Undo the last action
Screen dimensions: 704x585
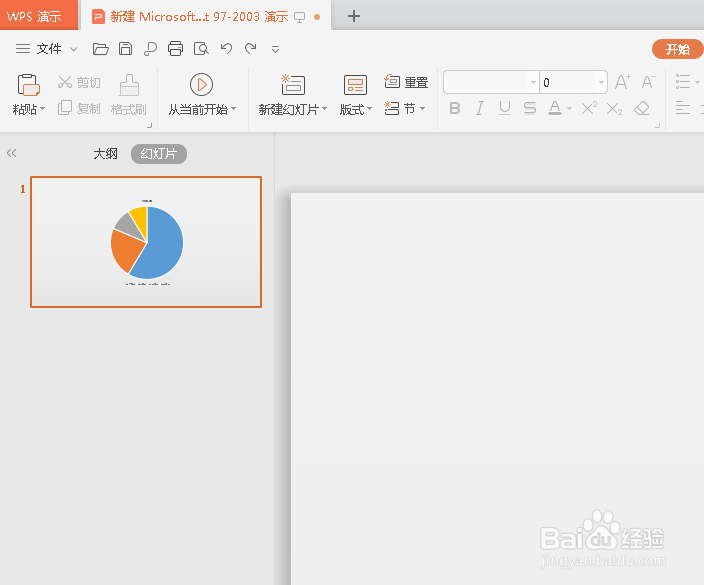(226, 48)
